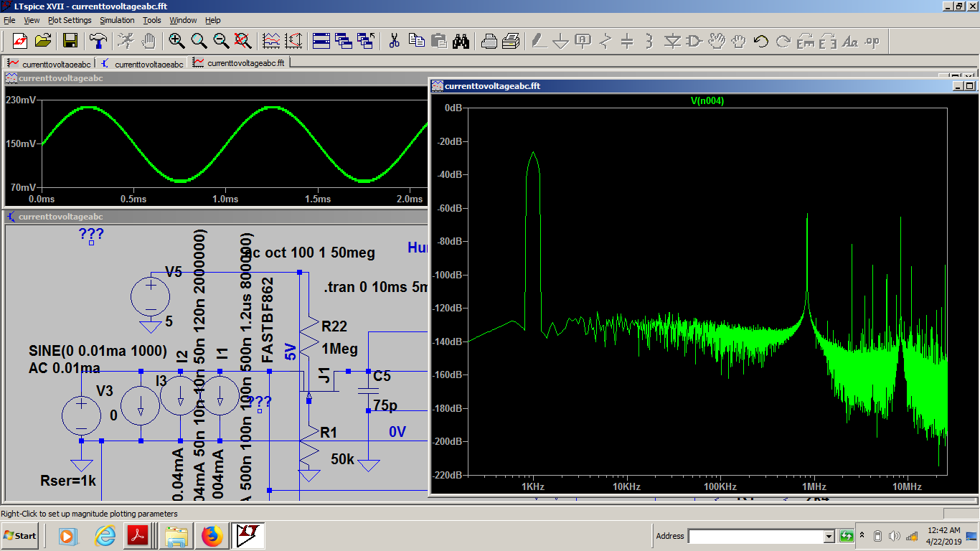Zoom out with the minus magnifier

(221, 41)
